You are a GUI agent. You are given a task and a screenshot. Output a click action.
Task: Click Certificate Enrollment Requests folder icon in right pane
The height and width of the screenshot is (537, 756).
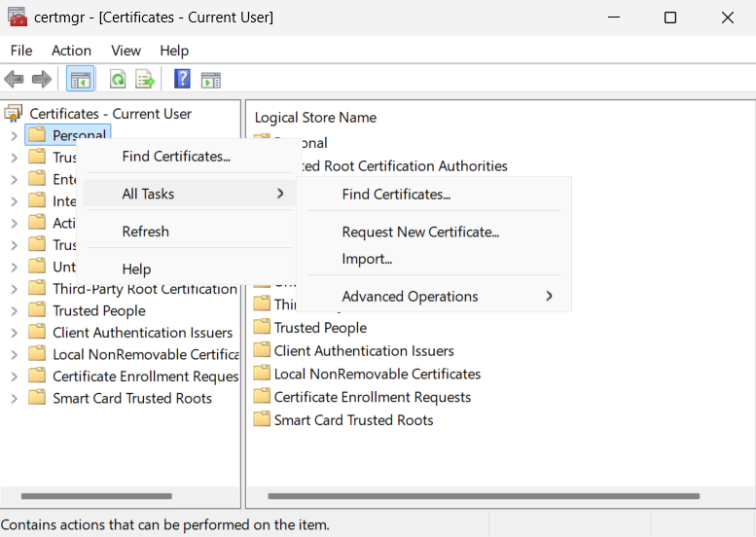(262, 396)
